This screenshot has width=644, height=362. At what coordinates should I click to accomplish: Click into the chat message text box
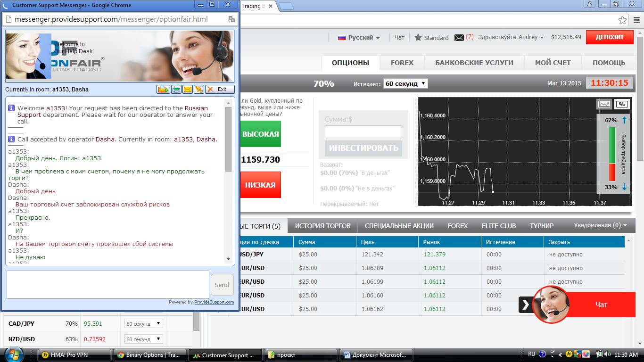(x=107, y=284)
